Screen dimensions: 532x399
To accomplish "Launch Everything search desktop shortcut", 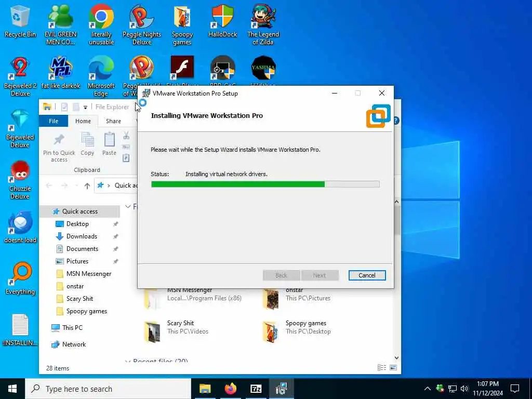I will coord(20,278).
